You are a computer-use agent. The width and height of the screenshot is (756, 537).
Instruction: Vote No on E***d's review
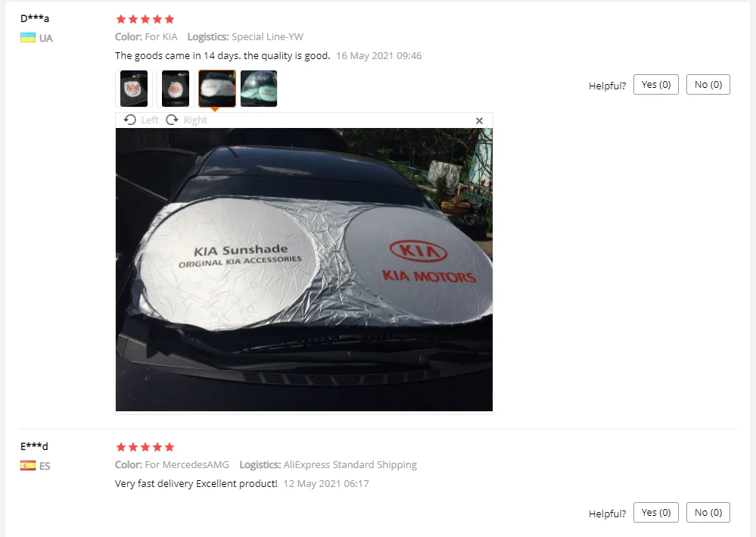coord(708,513)
